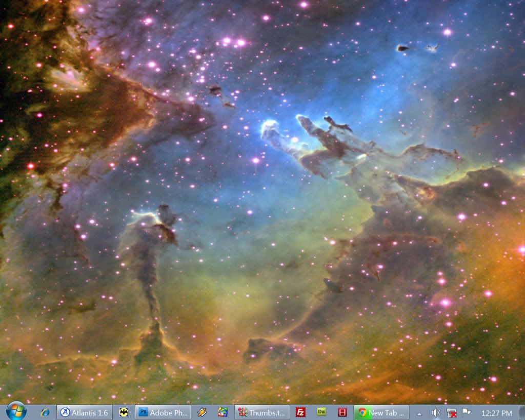Switch to the Atlantis 1.6 window

point(85,412)
